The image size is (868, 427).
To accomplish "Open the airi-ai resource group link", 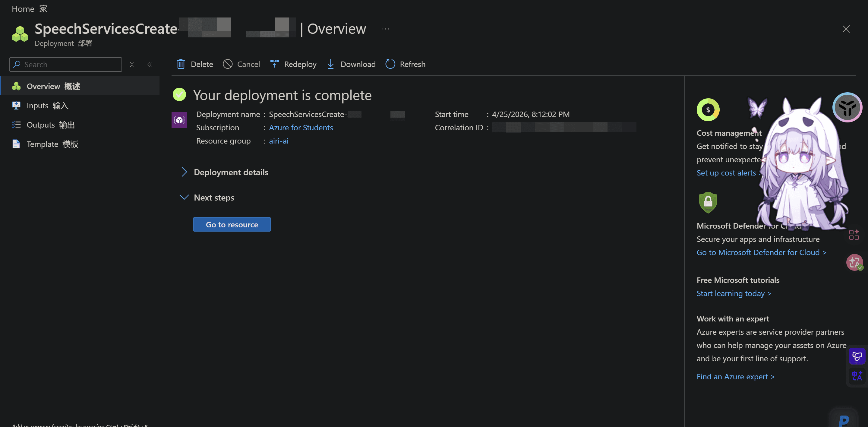I will [x=278, y=141].
